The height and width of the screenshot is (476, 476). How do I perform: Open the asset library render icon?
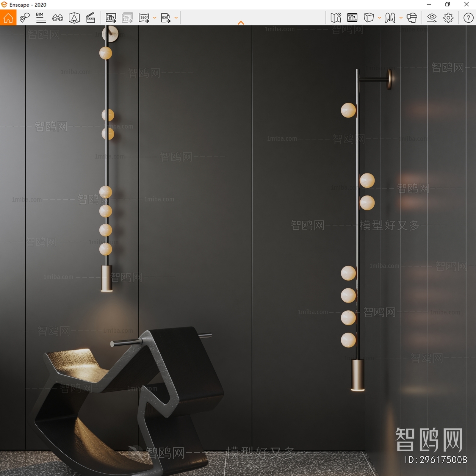pyautogui.click(x=352, y=18)
